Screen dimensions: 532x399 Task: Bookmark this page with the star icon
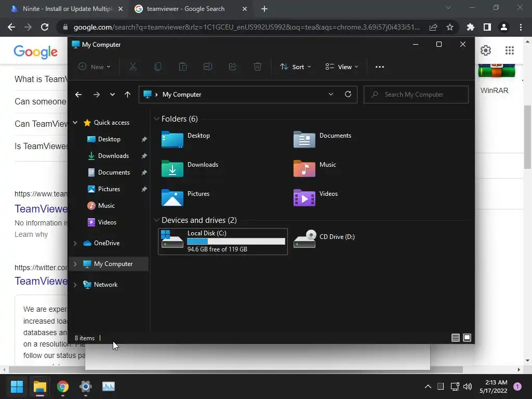450,27
